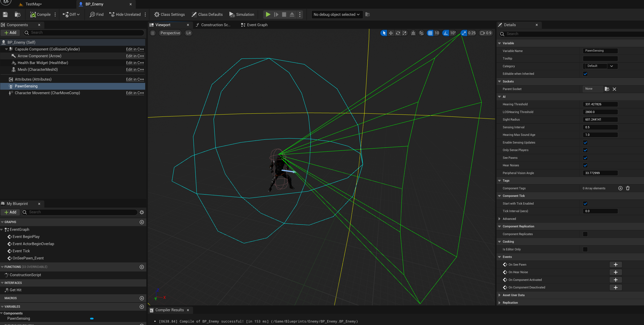
Task: Toggle Start with Tick Enabled checkbox
Action: (585, 204)
